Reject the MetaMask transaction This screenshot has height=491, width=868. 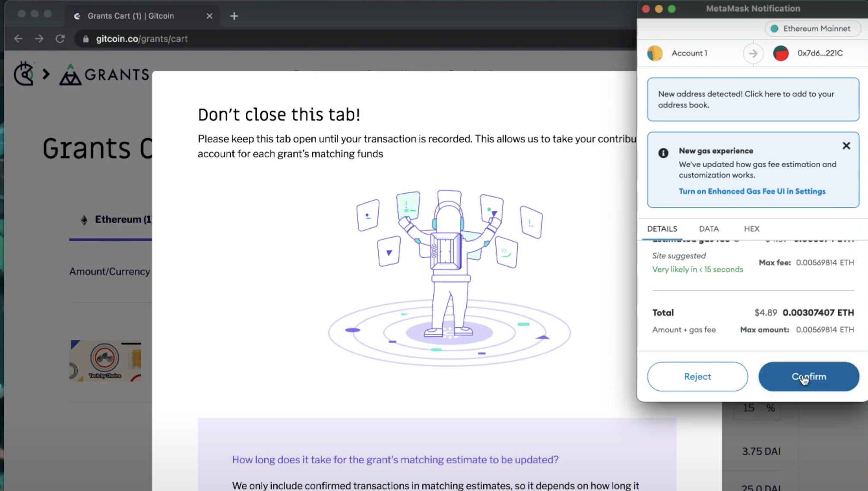(x=697, y=376)
